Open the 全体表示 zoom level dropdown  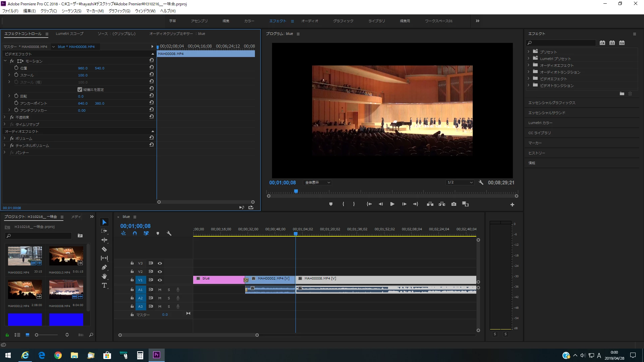pos(317,183)
